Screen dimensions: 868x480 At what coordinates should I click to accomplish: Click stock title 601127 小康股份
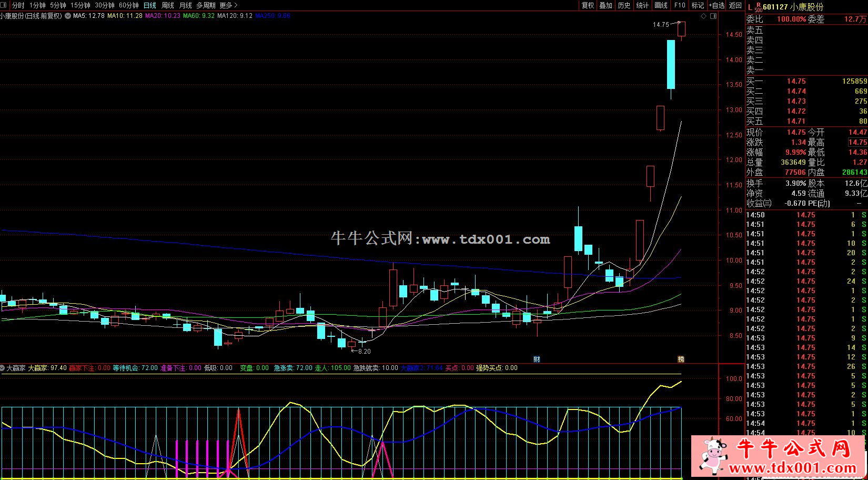coord(793,7)
